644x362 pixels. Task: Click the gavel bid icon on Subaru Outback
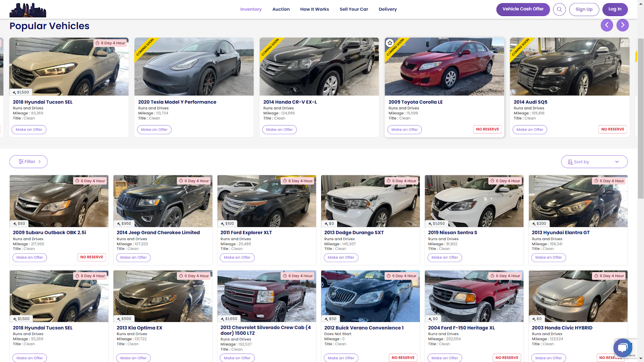[x=15, y=224]
